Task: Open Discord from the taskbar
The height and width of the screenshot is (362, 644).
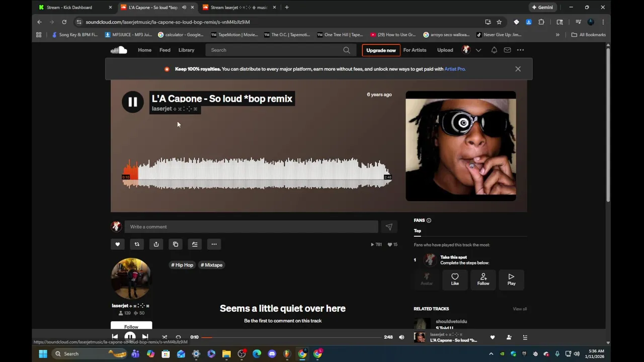Action: [272, 354]
